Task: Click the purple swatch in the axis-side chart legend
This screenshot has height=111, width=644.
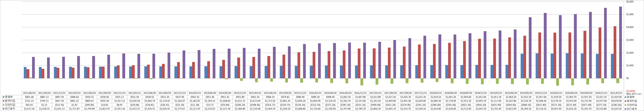Action: pos(626,109)
